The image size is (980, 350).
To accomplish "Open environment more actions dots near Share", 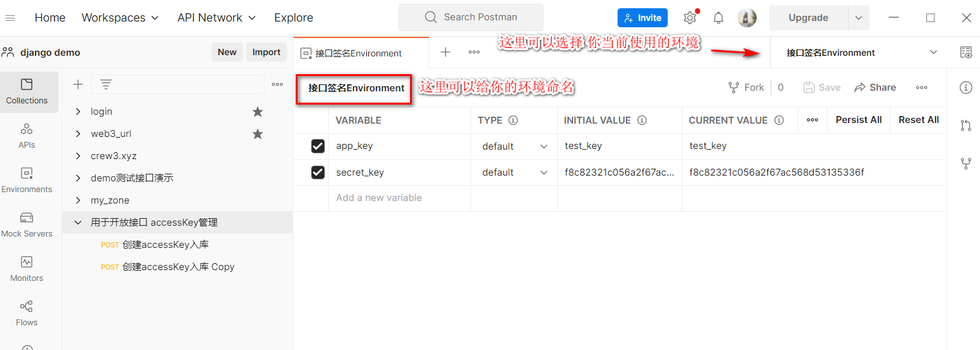I will 922,87.
